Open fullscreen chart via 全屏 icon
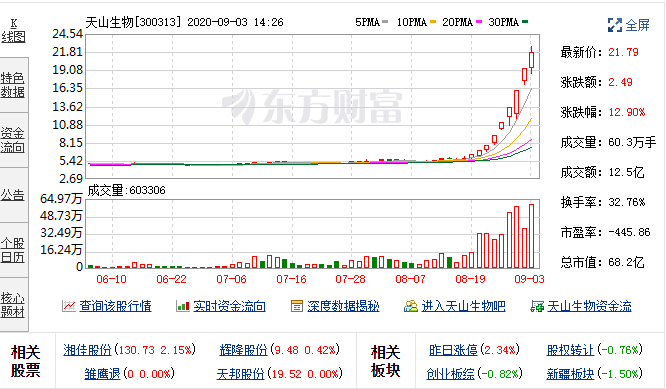The width and height of the screenshot is (666, 389). pyautogui.click(x=615, y=25)
